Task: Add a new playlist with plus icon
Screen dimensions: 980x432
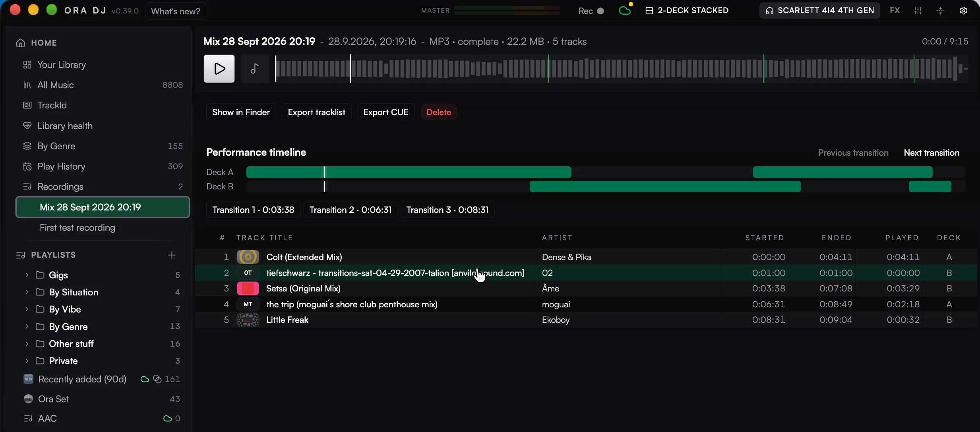Action: click(x=172, y=255)
